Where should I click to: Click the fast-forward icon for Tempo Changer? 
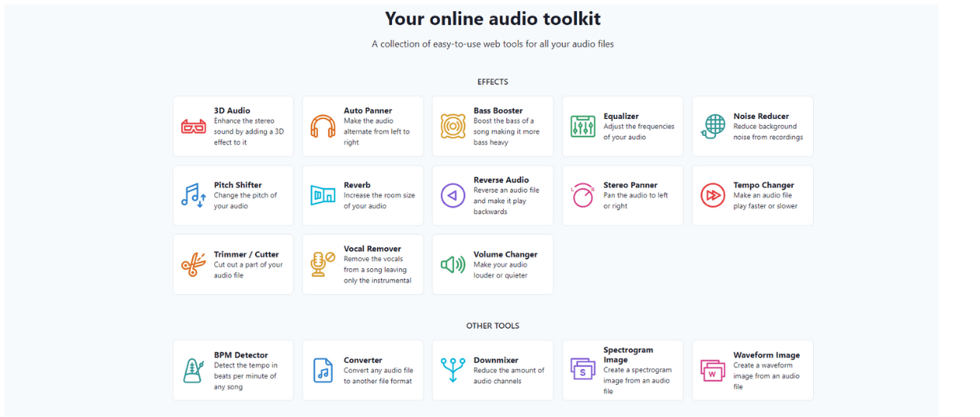(712, 195)
